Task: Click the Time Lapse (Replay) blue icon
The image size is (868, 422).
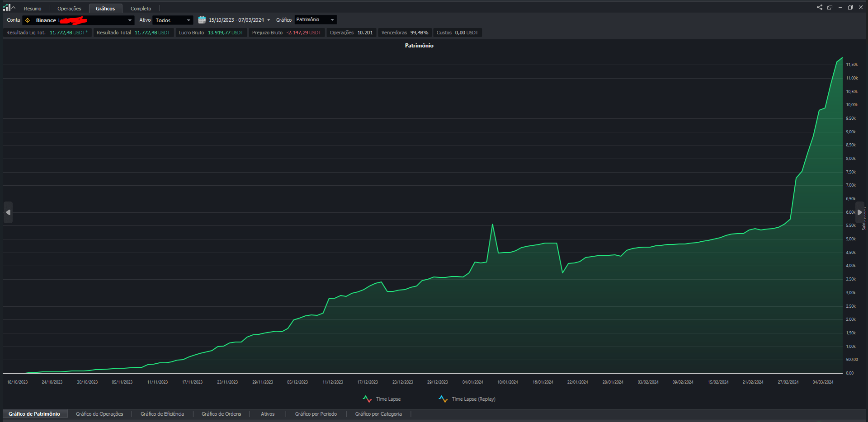Action: coord(443,399)
